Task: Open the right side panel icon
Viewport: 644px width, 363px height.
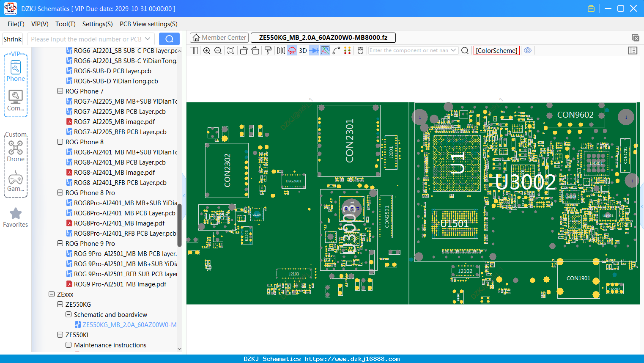Action: (x=633, y=50)
